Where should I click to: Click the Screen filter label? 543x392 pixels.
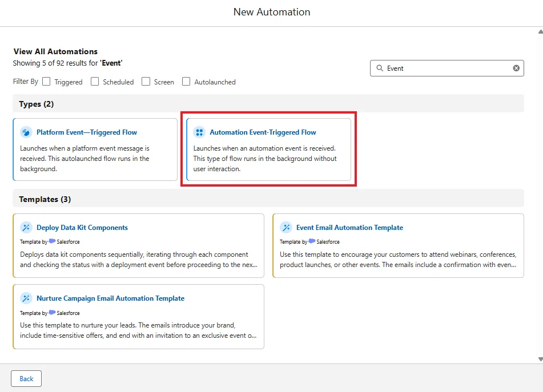point(164,82)
